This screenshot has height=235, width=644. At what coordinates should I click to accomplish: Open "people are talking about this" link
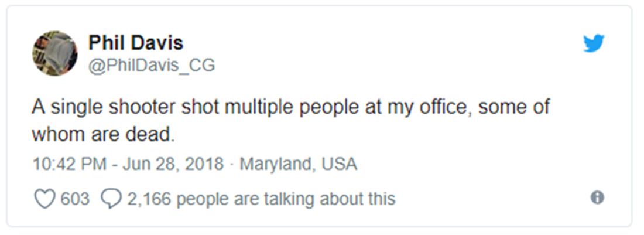click(x=286, y=199)
